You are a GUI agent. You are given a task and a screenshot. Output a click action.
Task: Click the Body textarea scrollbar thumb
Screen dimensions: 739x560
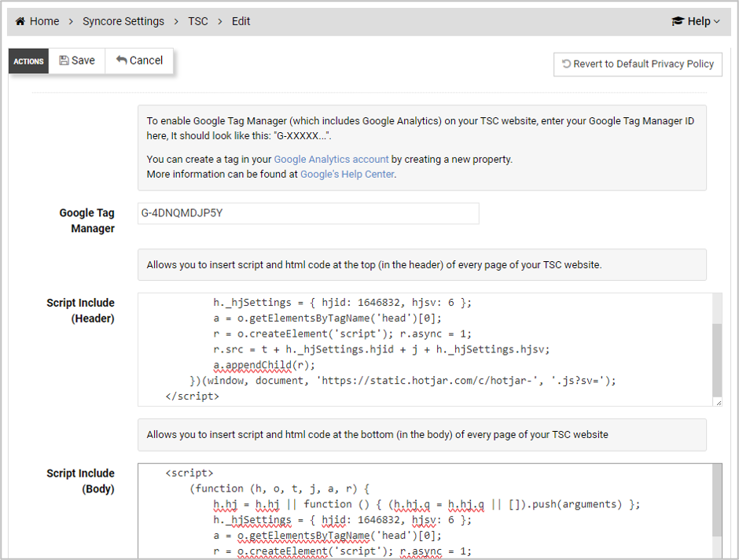coord(717,500)
